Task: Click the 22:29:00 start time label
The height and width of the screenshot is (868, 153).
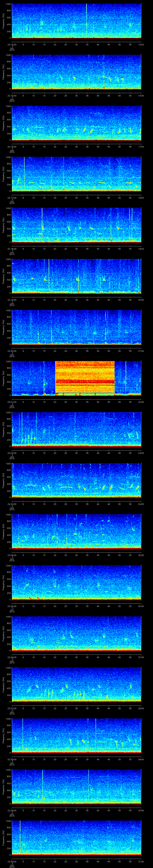Action: pos(12,810)
